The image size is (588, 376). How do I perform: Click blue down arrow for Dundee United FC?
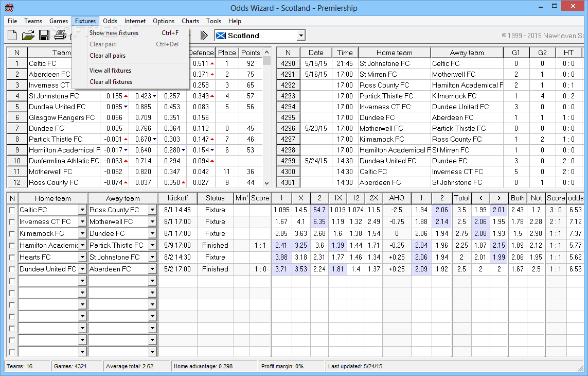[126, 107]
